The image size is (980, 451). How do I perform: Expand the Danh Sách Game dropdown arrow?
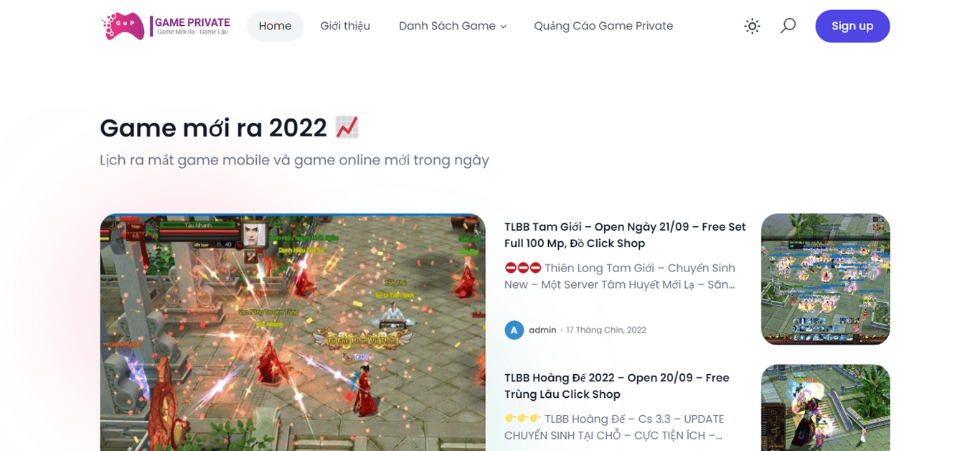tap(503, 27)
